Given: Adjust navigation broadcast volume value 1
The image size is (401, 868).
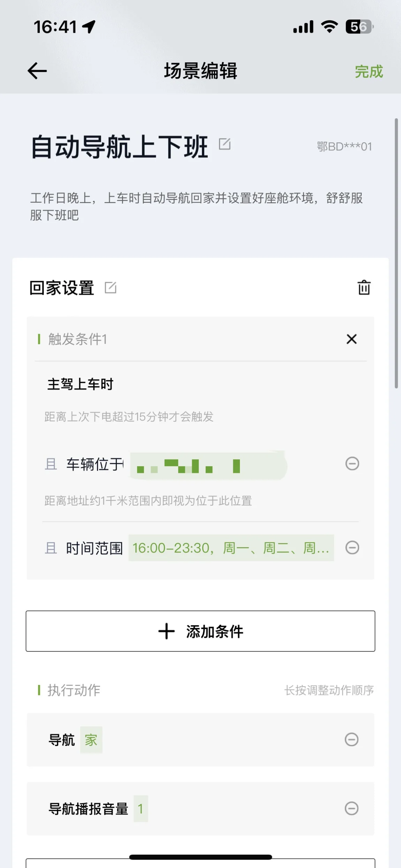Looking at the screenshot, I should coord(141,809).
